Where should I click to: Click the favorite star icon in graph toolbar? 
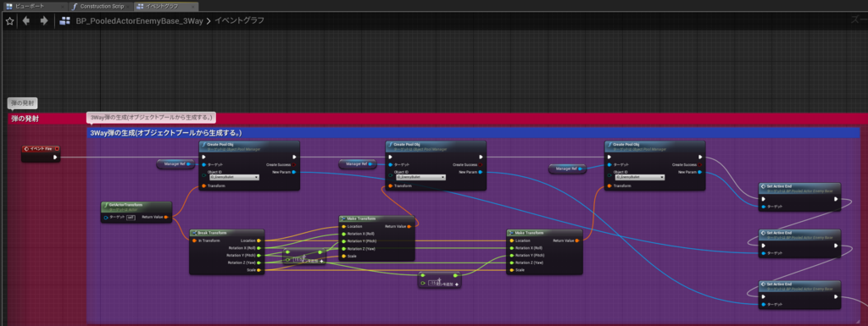pyautogui.click(x=9, y=21)
